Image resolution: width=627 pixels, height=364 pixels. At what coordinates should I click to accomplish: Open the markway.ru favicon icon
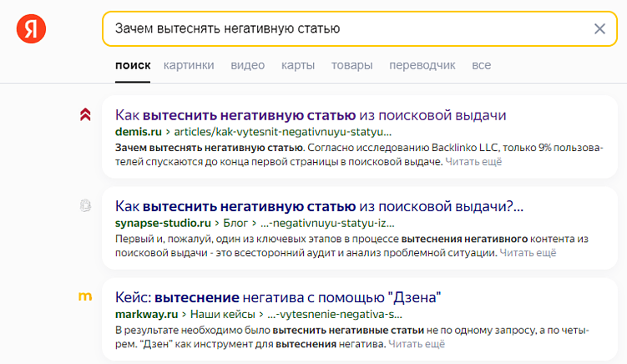(85, 296)
